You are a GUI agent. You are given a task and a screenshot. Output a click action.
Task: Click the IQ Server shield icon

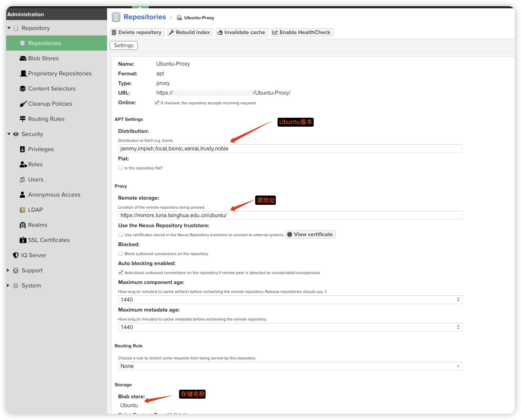16,255
